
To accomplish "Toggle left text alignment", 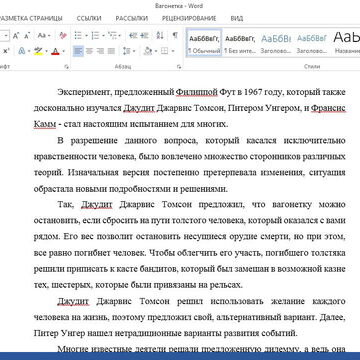I will [78, 51].
